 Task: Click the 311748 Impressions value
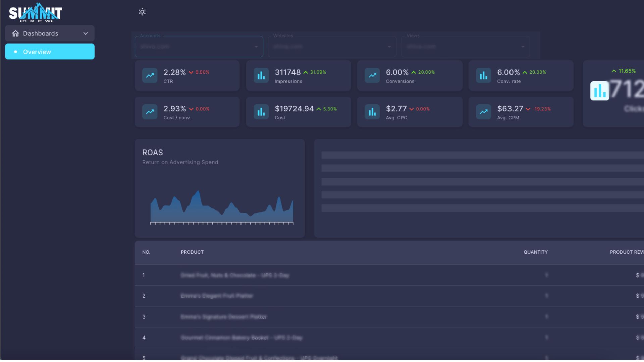click(288, 72)
